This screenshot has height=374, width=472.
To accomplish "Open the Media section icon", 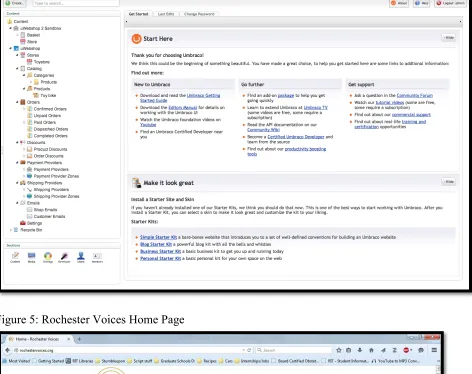I will (32, 257).
